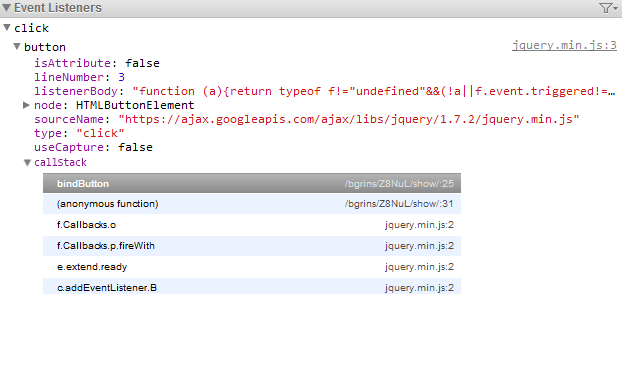Collapse the callStack property
The width and height of the screenshot is (639, 387).
(27, 163)
